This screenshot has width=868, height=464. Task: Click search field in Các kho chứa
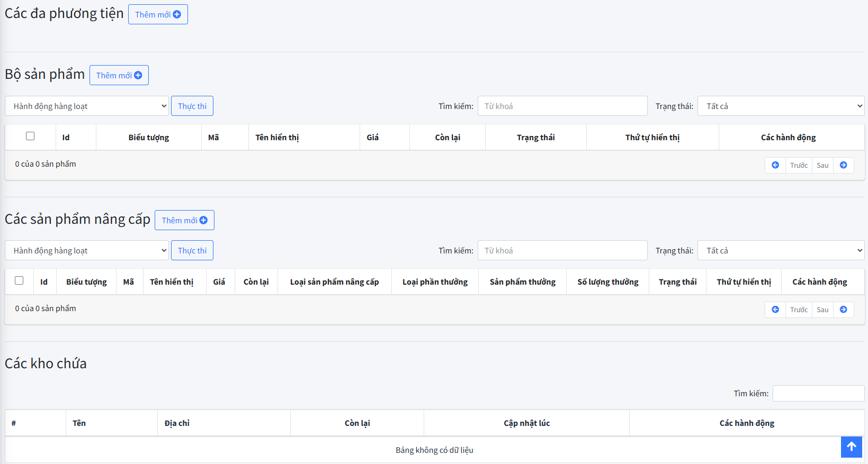point(818,393)
